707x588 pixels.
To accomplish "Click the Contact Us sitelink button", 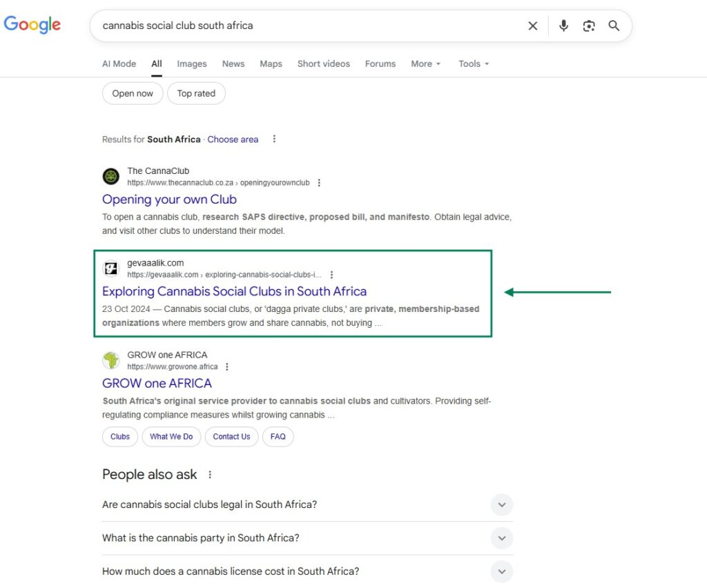I will click(231, 437).
